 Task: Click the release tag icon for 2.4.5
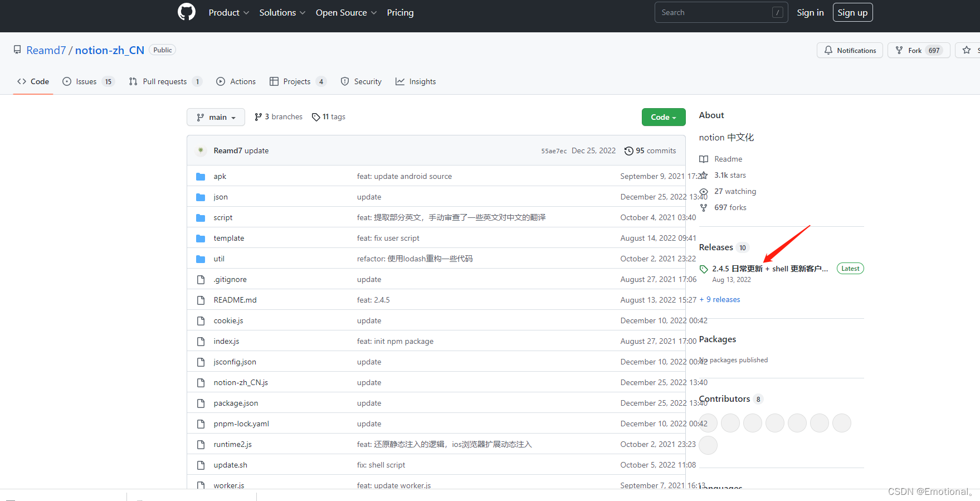[x=704, y=269]
